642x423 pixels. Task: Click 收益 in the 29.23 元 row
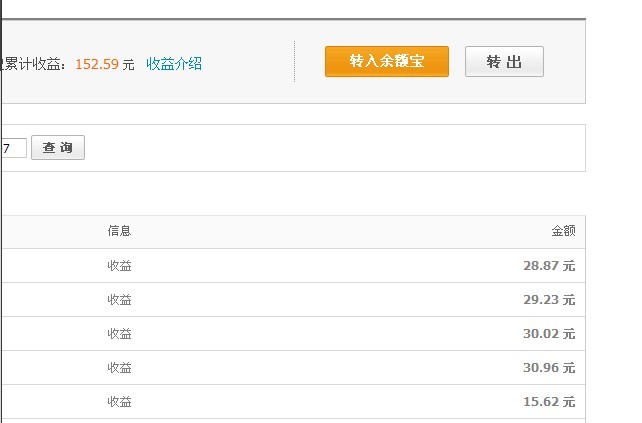point(120,300)
